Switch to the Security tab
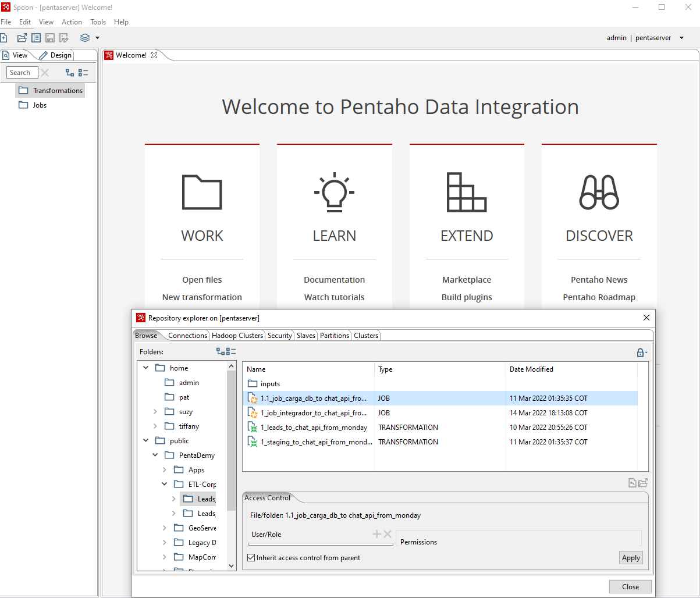Viewport: 700px width, 598px height. (280, 336)
